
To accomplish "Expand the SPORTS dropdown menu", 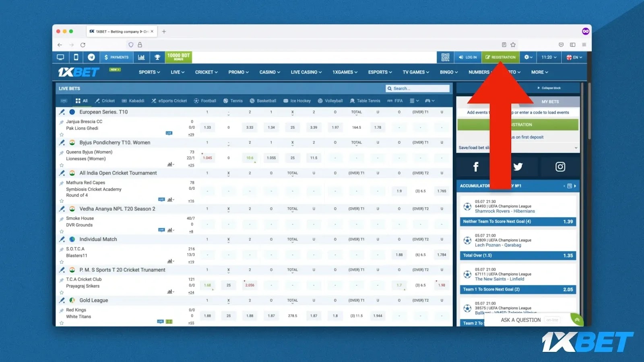I will 149,72.
